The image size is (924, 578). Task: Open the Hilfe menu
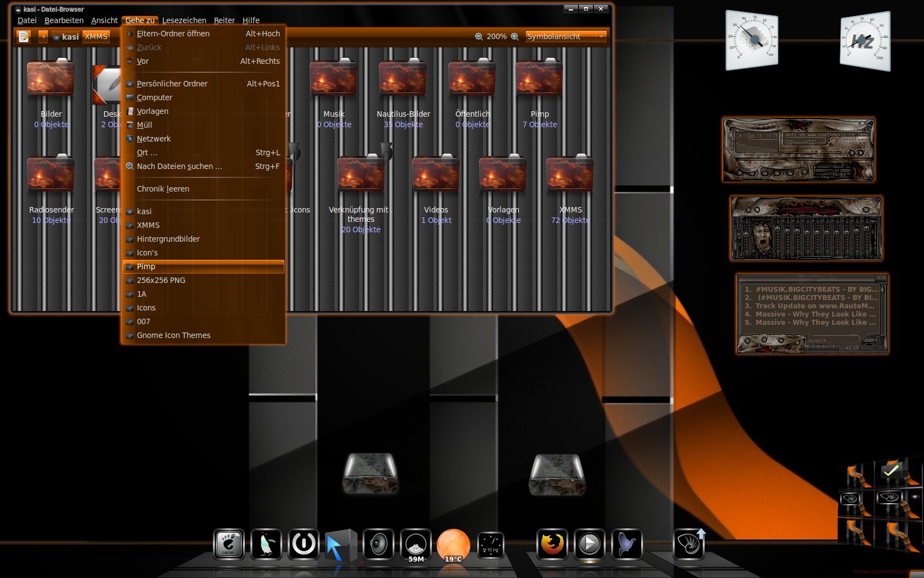(251, 20)
